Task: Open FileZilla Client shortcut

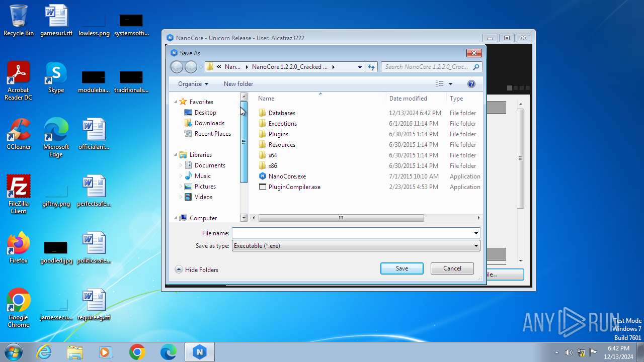Action: pyautogui.click(x=19, y=195)
